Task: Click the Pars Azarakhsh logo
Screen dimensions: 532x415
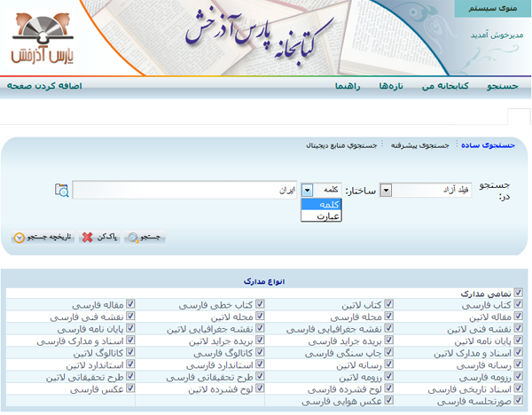Action: pyautogui.click(x=43, y=38)
